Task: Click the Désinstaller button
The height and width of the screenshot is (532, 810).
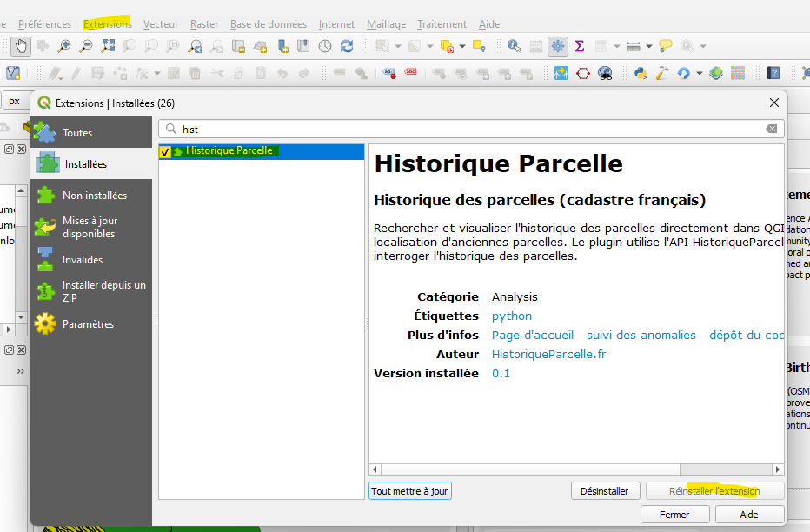Action: point(606,491)
